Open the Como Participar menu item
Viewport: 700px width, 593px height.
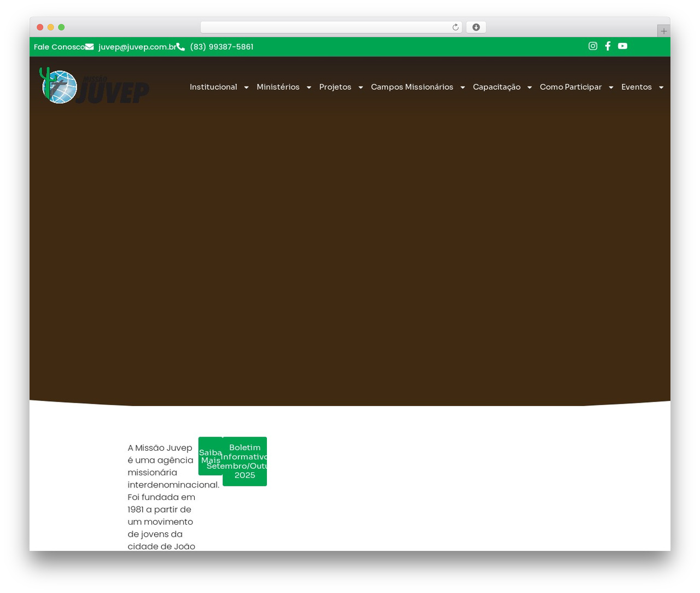pyautogui.click(x=570, y=87)
